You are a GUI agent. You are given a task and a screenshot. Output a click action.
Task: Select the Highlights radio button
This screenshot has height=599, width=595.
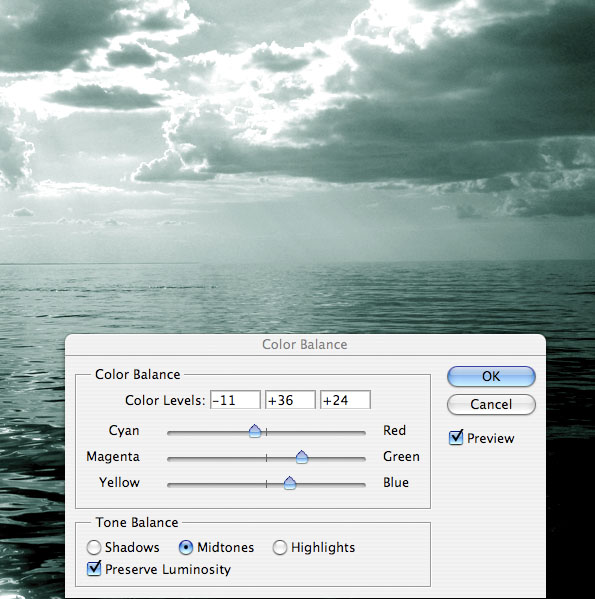pos(280,547)
